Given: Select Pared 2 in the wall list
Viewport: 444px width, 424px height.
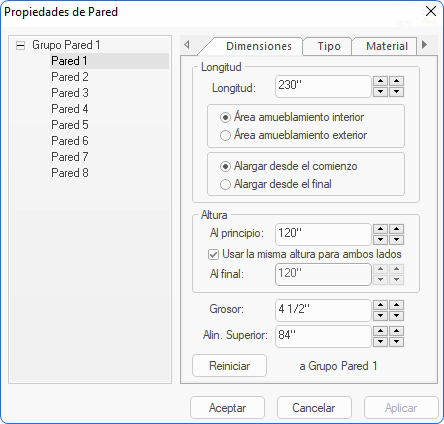Looking at the screenshot, I should tap(70, 77).
